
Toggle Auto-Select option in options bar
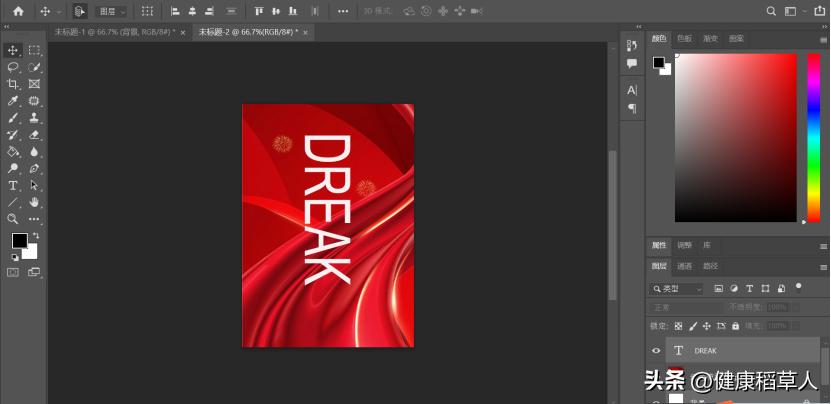(x=80, y=11)
